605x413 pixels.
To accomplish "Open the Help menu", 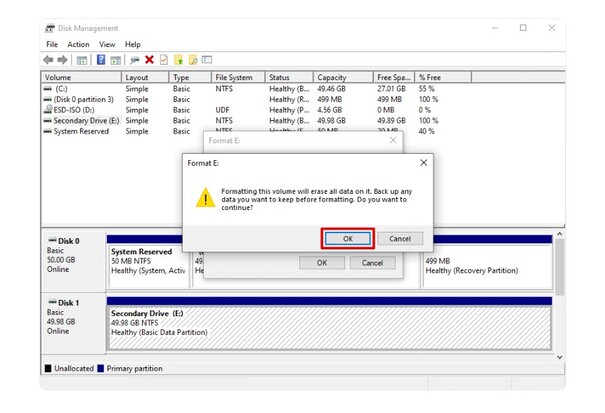I will click(x=132, y=44).
